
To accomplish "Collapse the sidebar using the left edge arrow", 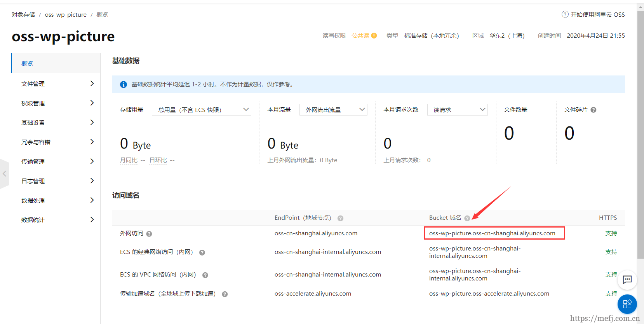I will [4, 174].
